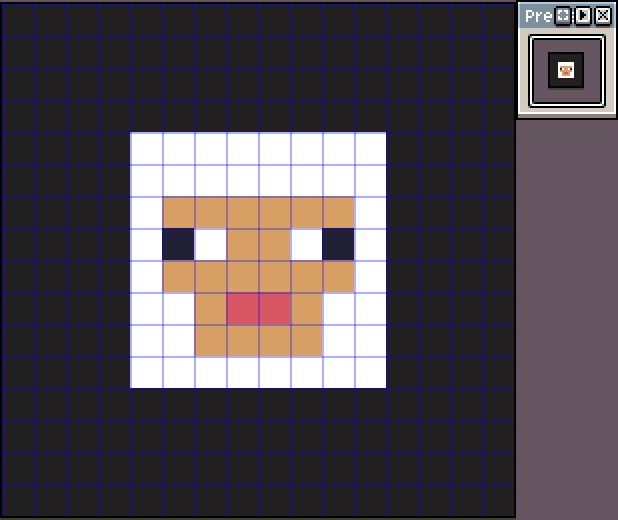Play animation in the Preview window

click(583, 16)
